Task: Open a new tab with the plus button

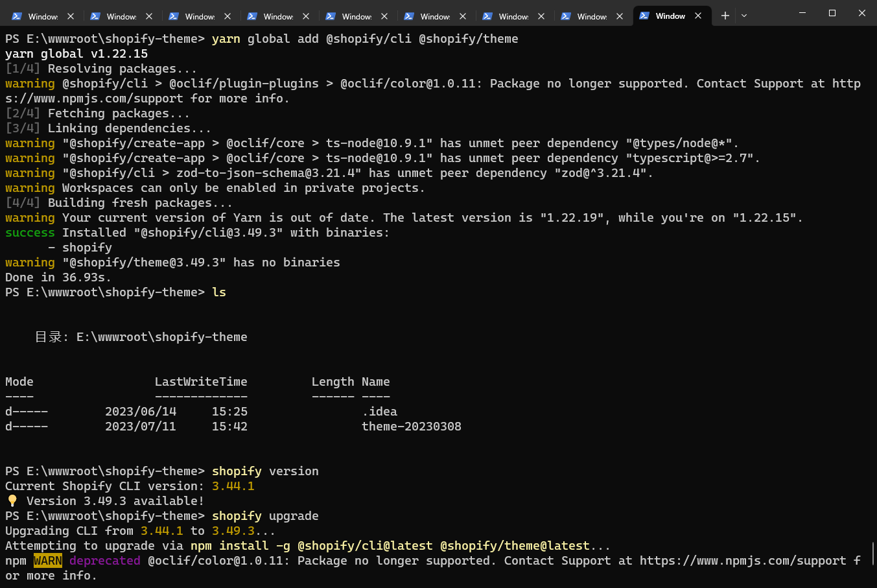Action: click(x=725, y=16)
